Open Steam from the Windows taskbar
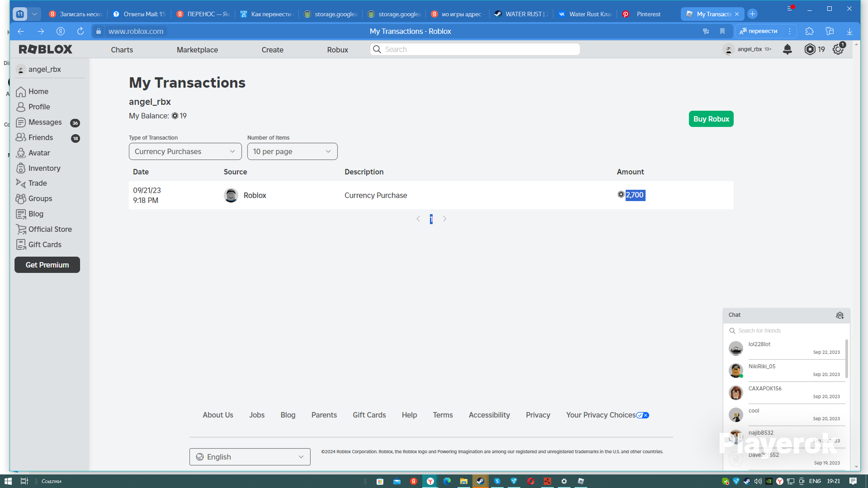Image resolution: width=868 pixels, height=488 pixels. tap(480, 481)
